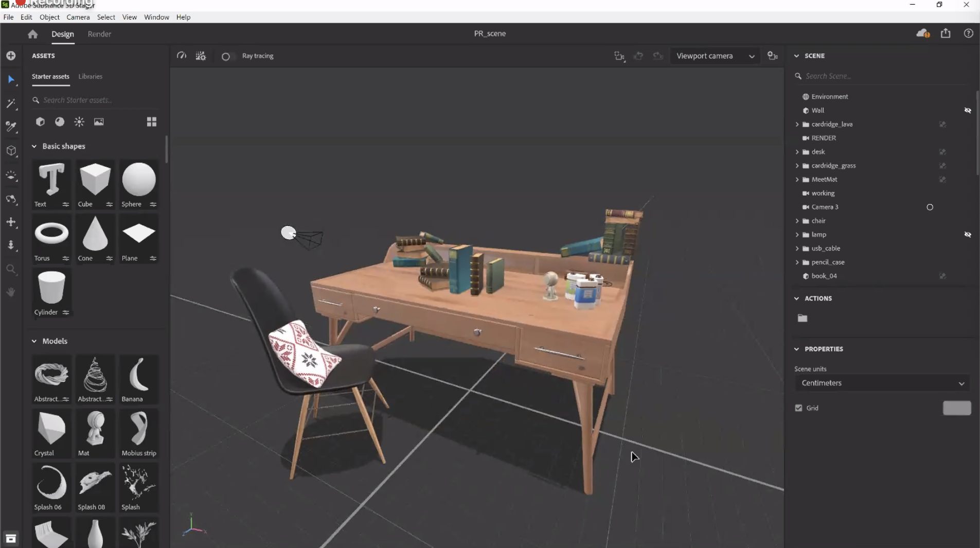Switch assets to grid view icon
This screenshot has width=980, height=548.
tap(151, 122)
